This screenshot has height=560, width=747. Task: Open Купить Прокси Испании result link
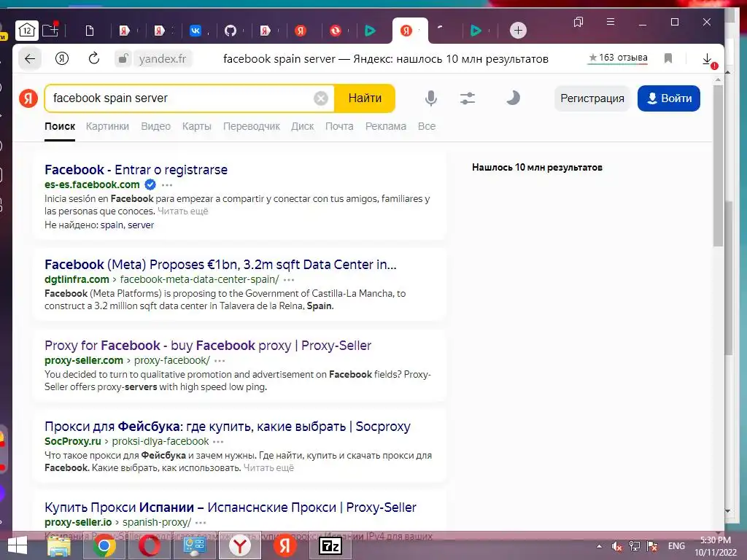(230, 507)
